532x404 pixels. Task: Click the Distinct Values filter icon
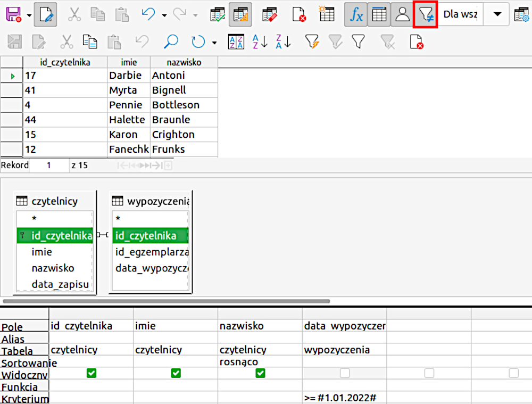(x=426, y=14)
